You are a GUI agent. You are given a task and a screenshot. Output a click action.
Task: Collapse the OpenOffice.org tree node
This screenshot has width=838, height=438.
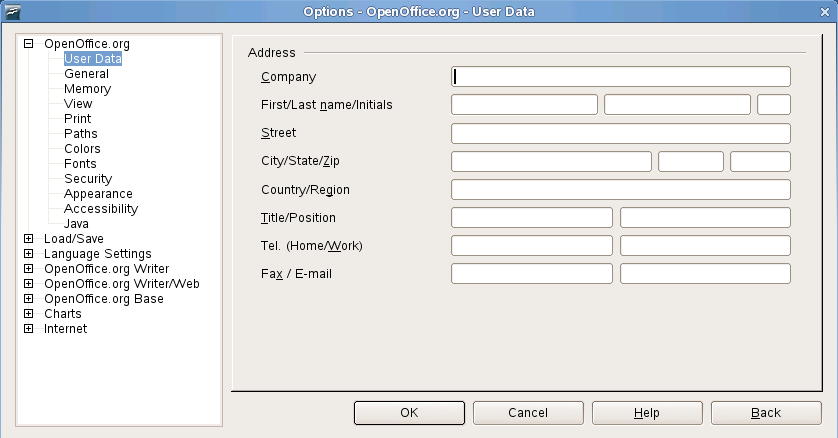pos(29,44)
